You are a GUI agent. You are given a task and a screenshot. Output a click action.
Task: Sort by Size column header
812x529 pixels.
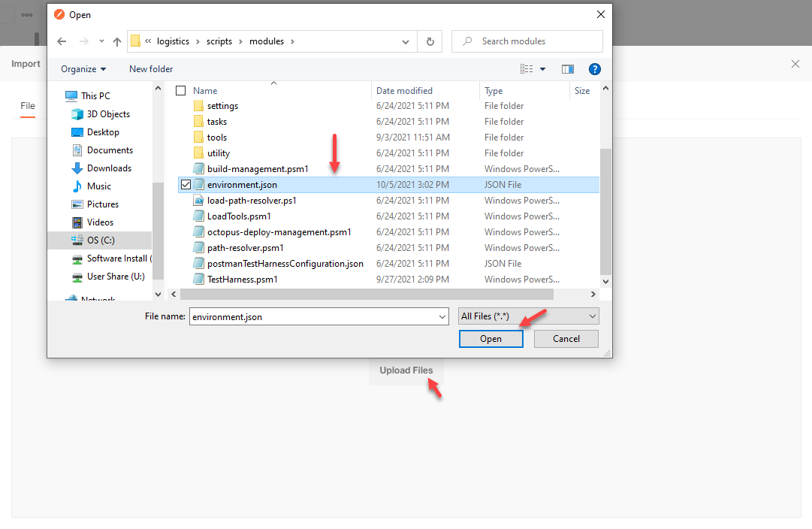click(582, 91)
